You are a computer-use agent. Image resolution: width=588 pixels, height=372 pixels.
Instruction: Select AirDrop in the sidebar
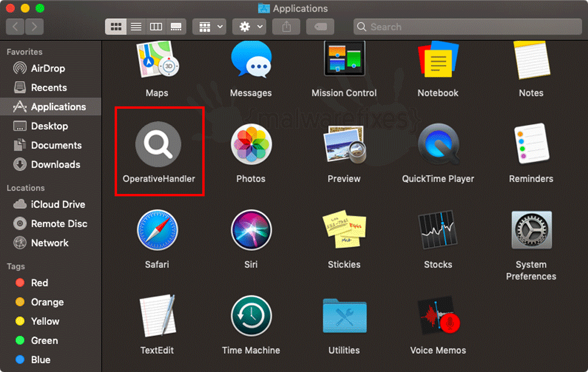[x=51, y=68]
